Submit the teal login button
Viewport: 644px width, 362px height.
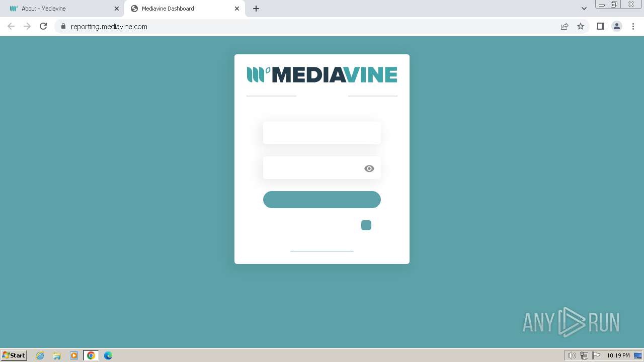click(x=322, y=200)
